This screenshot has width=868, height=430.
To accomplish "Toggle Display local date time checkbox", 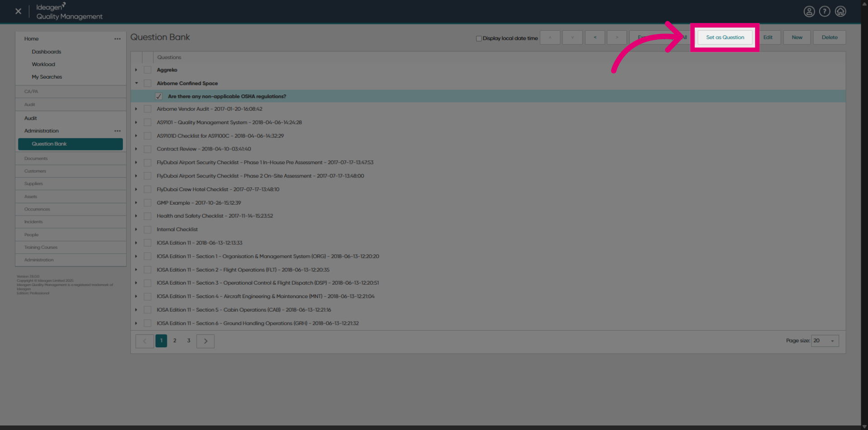I will [x=479, y=38].
